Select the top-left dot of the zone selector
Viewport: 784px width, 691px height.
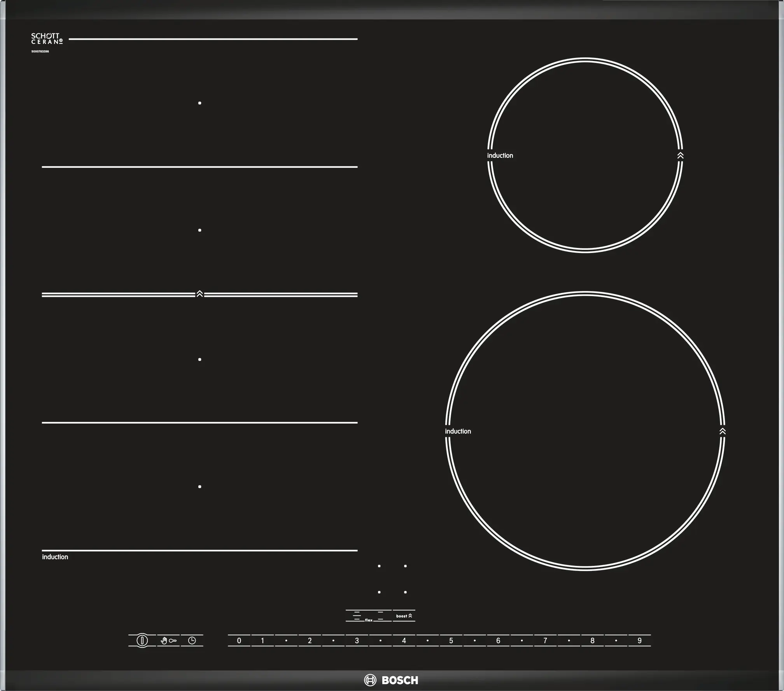379,566
